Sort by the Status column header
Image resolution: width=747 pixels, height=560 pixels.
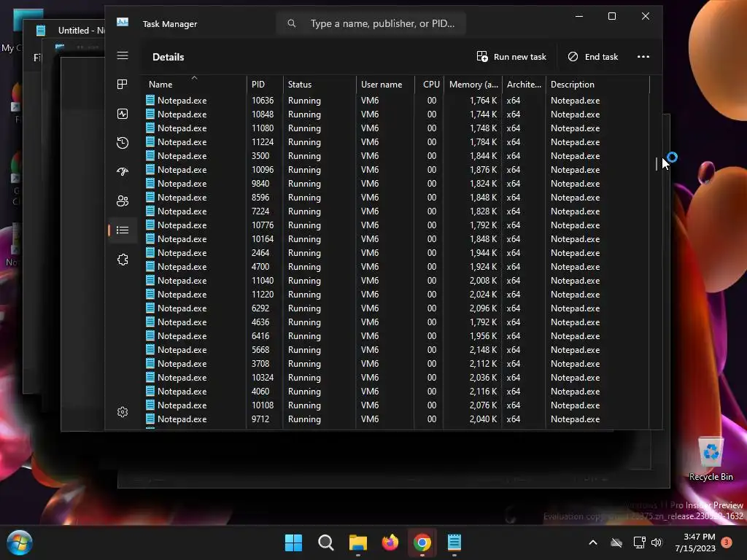(320, 85)
